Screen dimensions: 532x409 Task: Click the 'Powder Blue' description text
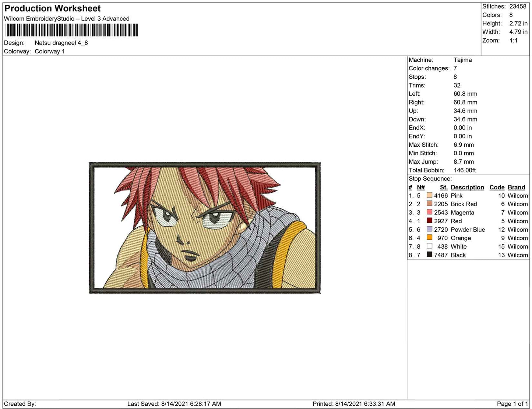coord(468,230)
